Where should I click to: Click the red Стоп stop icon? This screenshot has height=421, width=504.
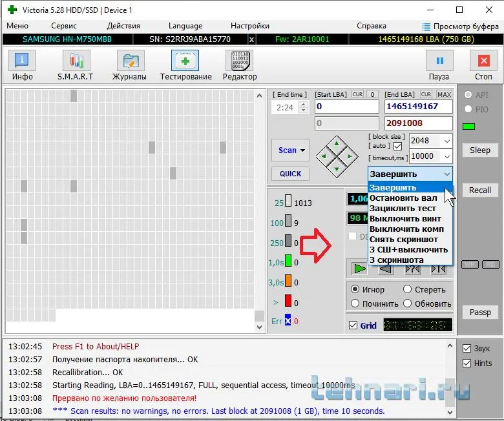click(x=483, y=60)
